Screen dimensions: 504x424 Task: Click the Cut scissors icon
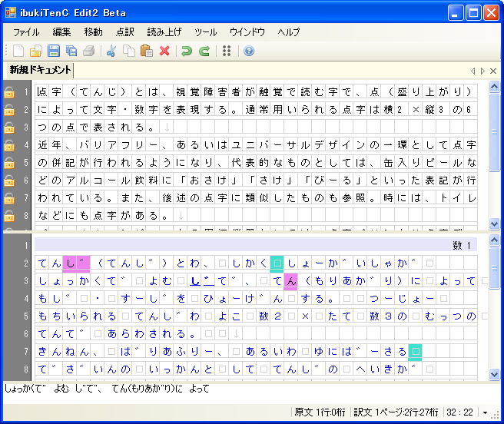pyautogui.click(x=111, y=51)
